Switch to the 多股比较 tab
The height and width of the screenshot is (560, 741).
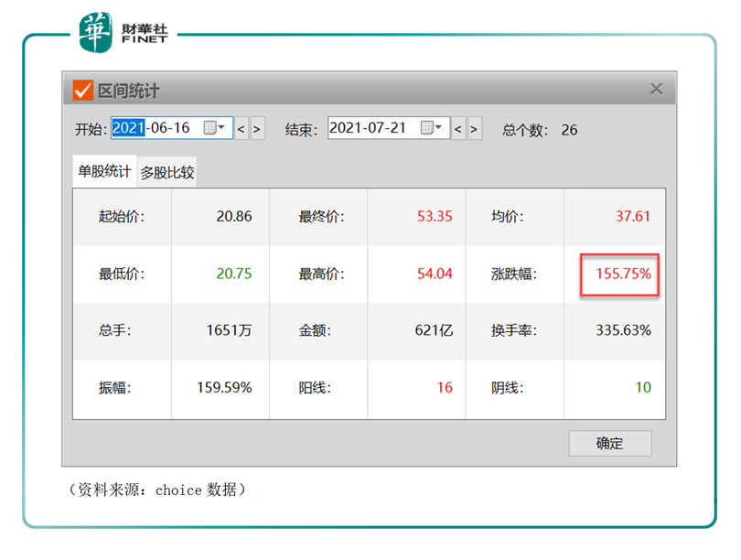tap(167, 172)
